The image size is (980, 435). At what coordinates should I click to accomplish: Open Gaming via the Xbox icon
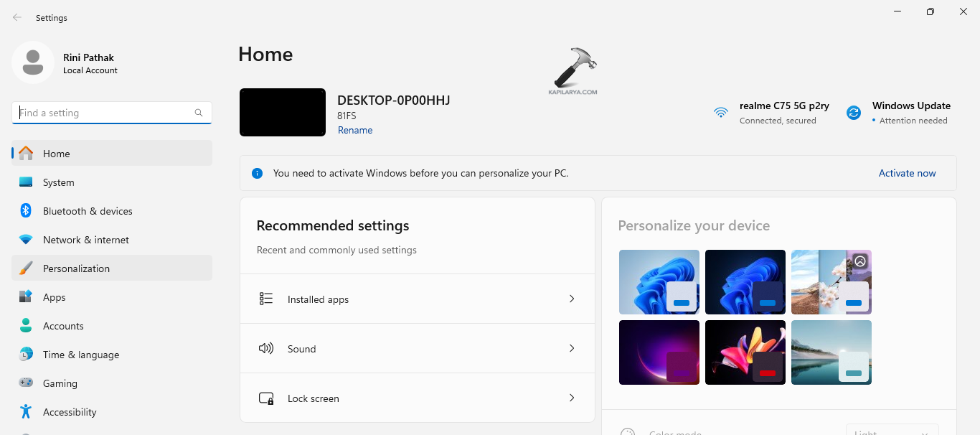click(x=26, y=383)
